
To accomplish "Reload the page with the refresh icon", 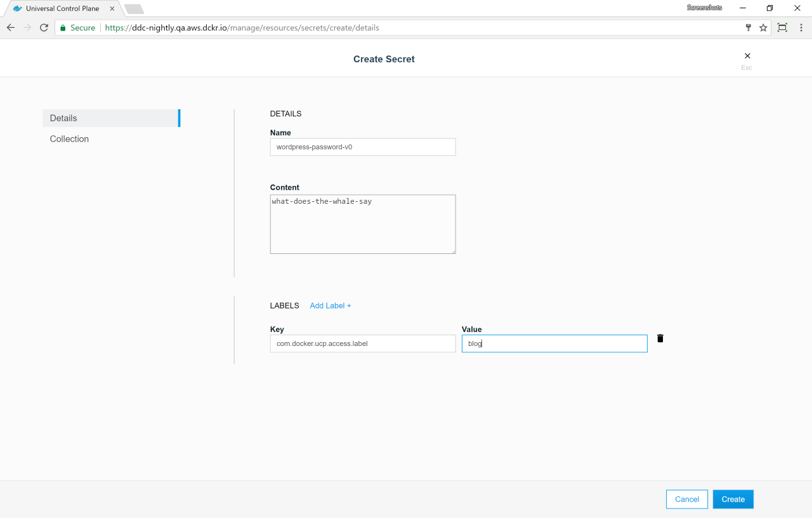I will pos(44,28).
